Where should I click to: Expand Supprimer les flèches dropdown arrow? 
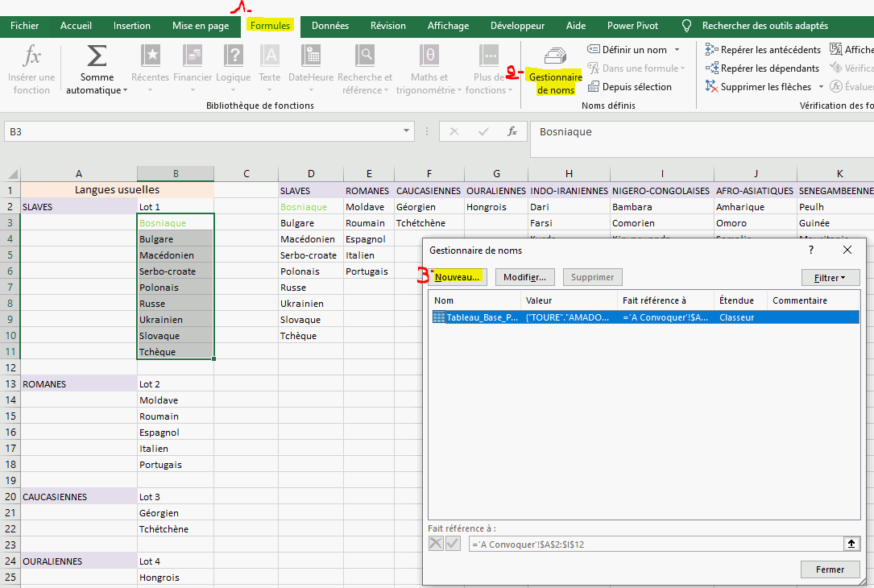click(821, 87)
